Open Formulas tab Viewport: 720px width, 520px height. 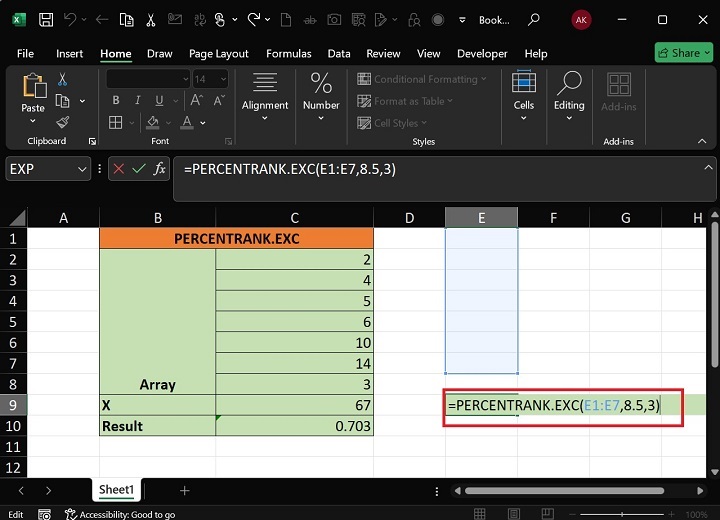(288, 54)
